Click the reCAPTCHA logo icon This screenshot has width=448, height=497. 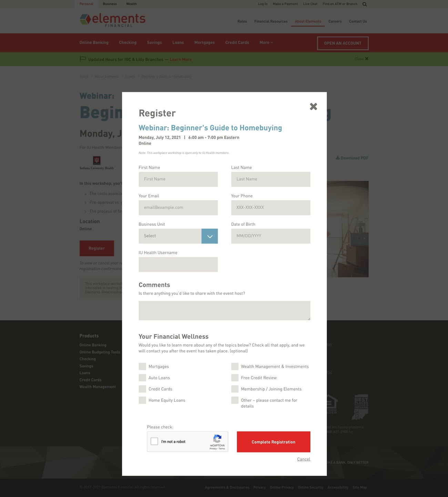click(217, 439)
